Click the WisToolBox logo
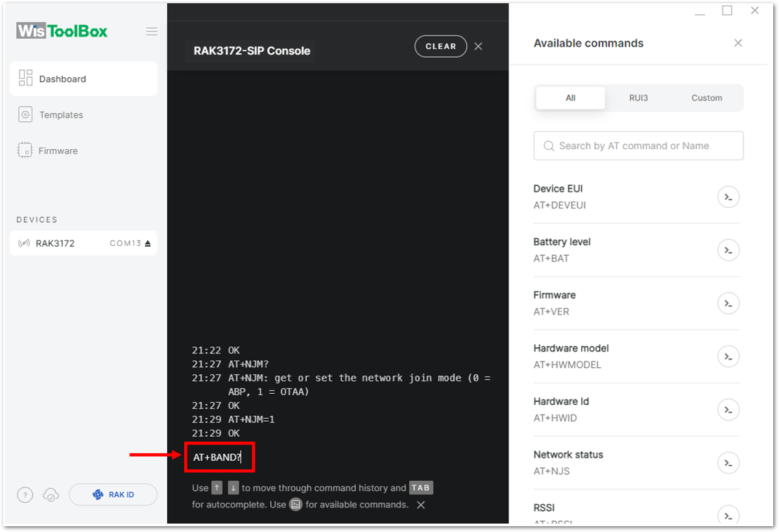The image size is (779, 532). pos(62,30)
